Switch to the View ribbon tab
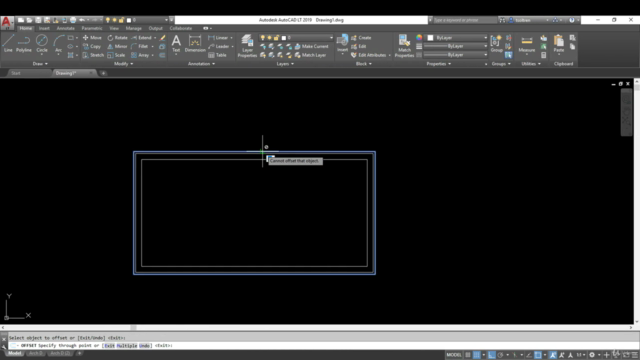 point(114,28)
